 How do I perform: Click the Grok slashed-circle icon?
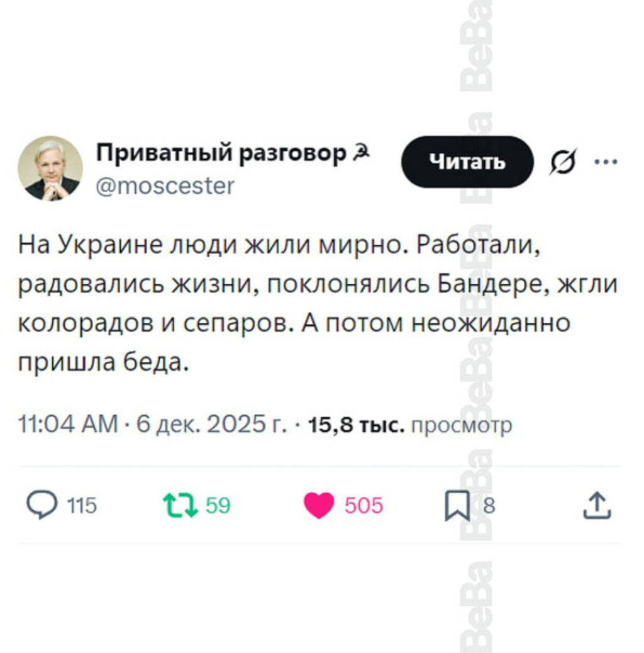click(557, 162)
